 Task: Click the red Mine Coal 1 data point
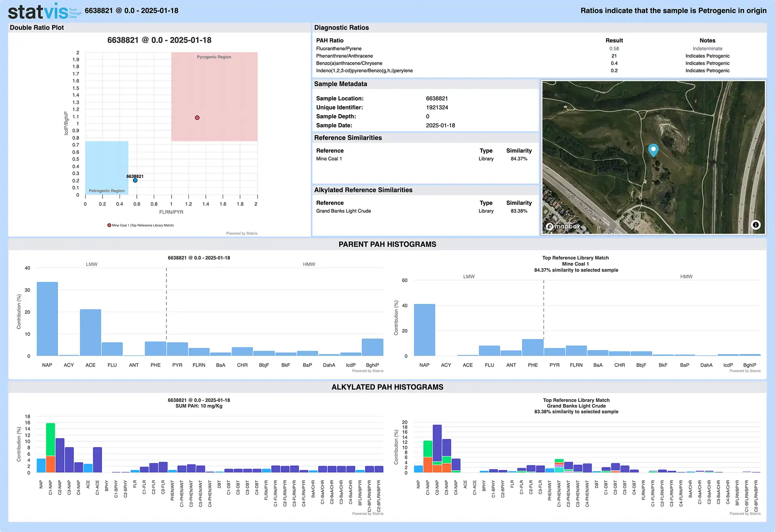tap(197, 118)
